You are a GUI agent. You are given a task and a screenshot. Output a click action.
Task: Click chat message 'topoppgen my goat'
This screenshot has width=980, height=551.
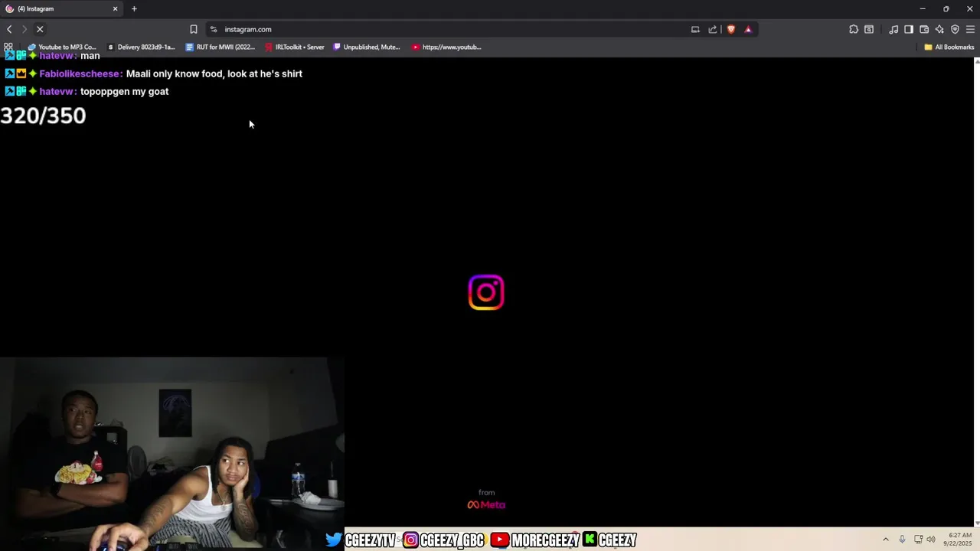125,91
